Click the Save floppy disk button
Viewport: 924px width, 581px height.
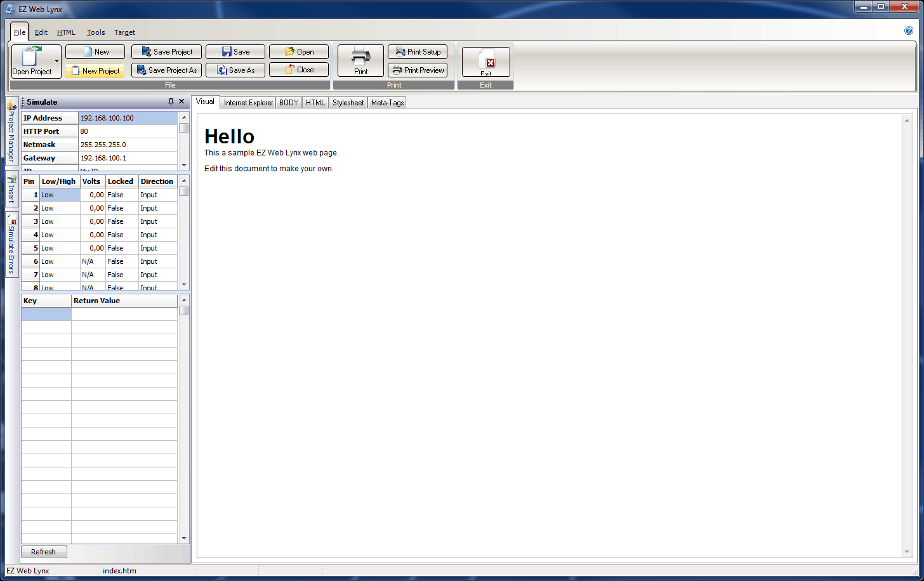pos(235,52)
